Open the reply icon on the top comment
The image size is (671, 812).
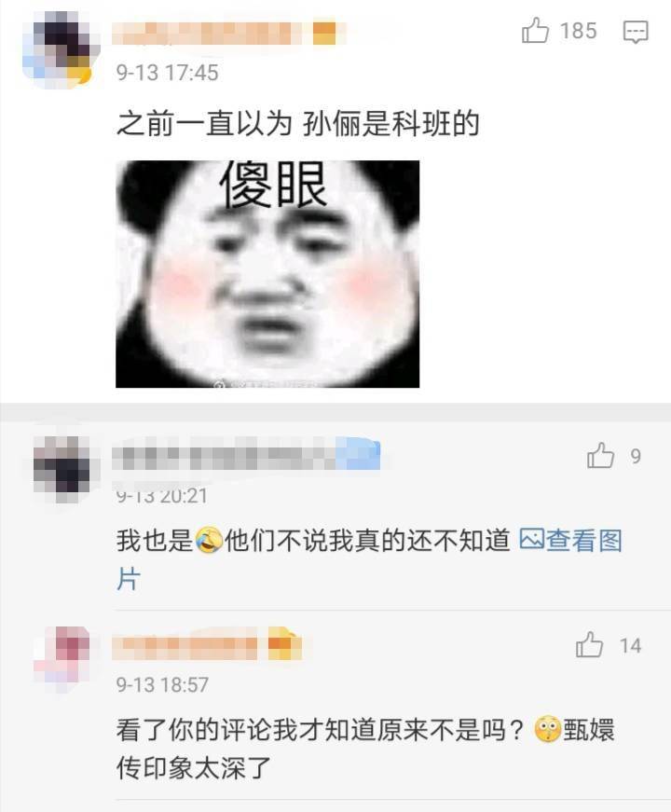636,32
